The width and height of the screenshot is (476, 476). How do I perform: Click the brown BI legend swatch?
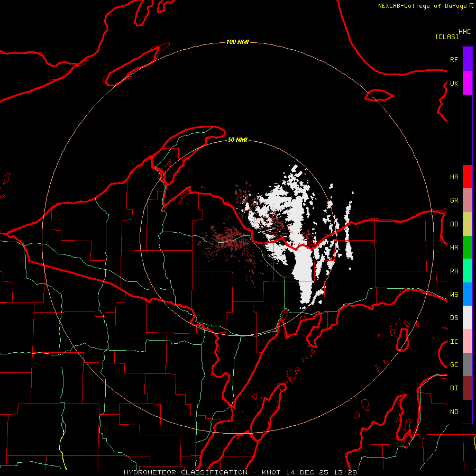coord(467,388)
